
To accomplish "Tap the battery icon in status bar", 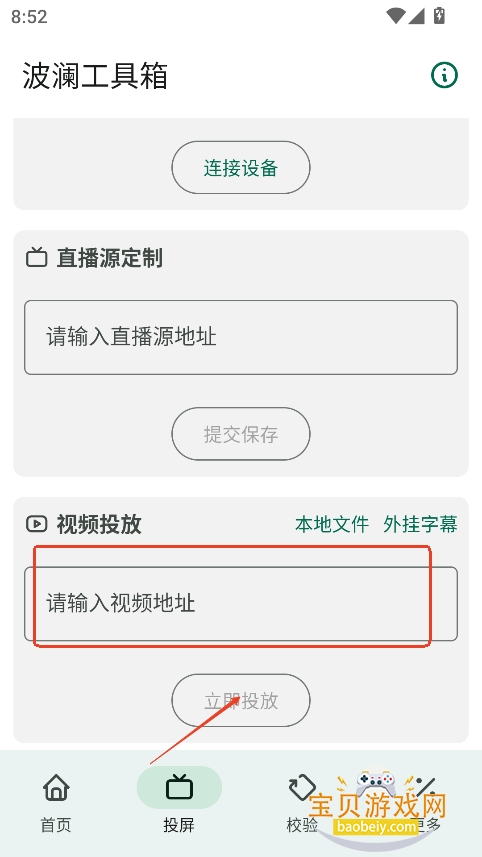I will click(439, 16).
